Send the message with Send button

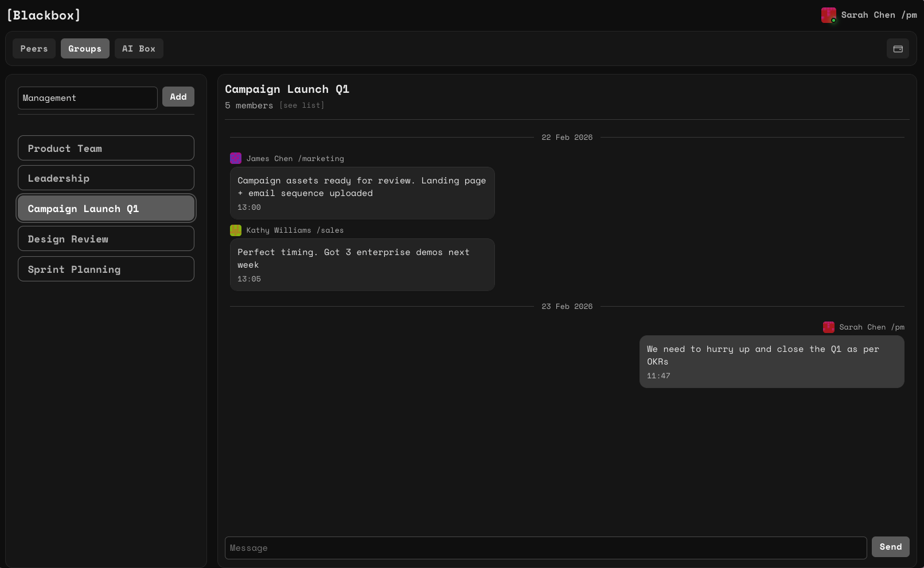click(x=890, y=547)
